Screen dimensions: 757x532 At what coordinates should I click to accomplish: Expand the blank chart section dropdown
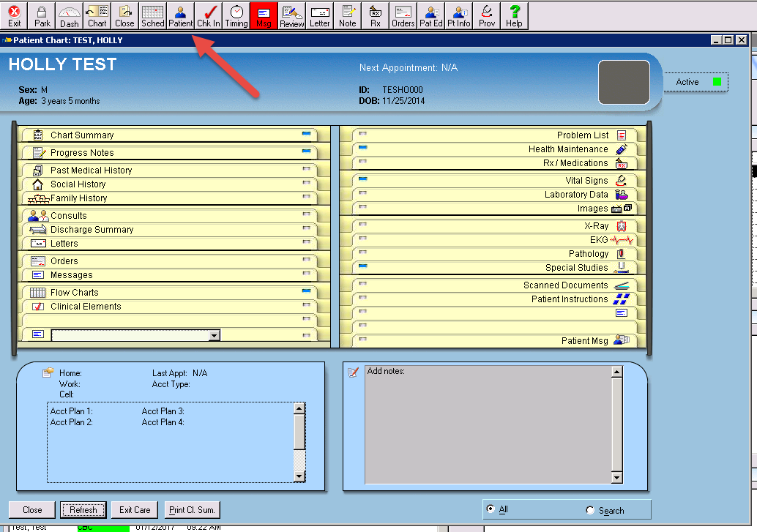pyautogui.click(x=214, y=335)
